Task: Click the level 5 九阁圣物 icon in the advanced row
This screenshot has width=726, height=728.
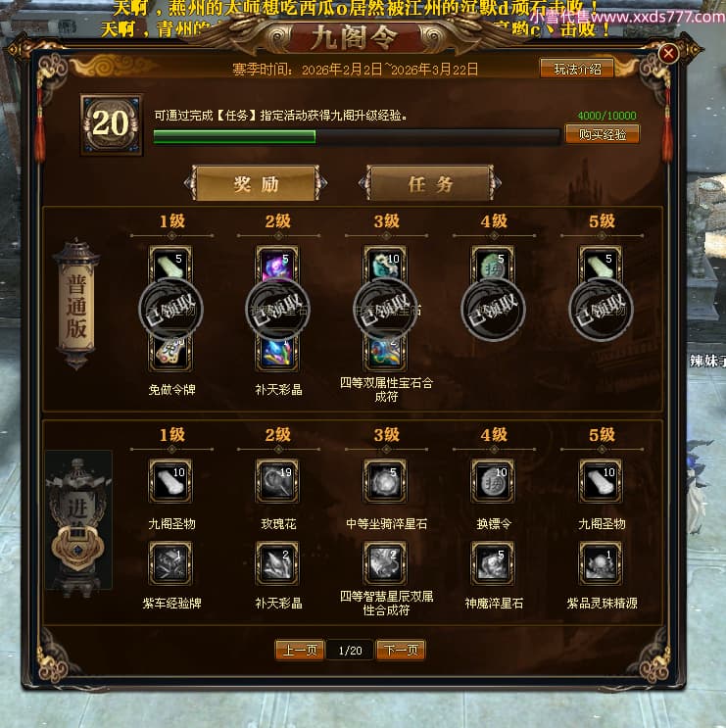Action: pos(601,481)
